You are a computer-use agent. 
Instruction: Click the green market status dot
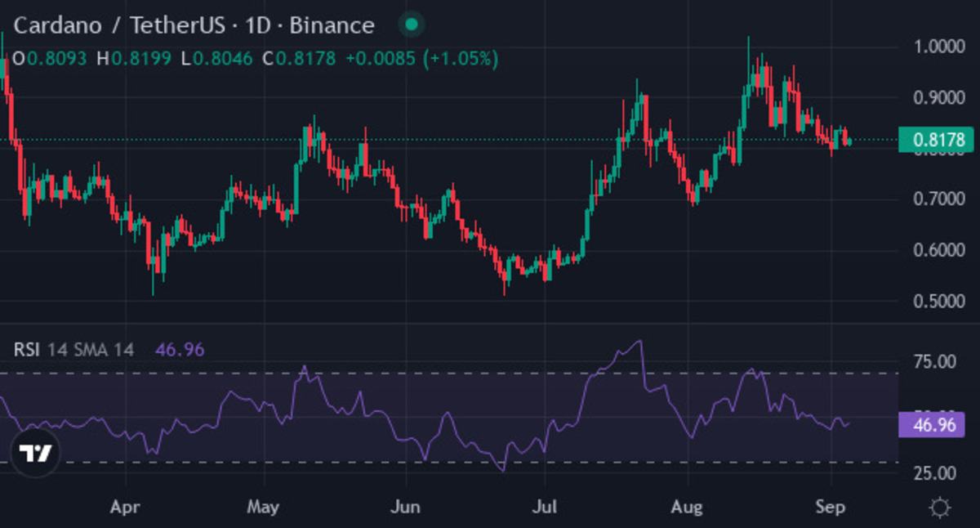[412, 25]
